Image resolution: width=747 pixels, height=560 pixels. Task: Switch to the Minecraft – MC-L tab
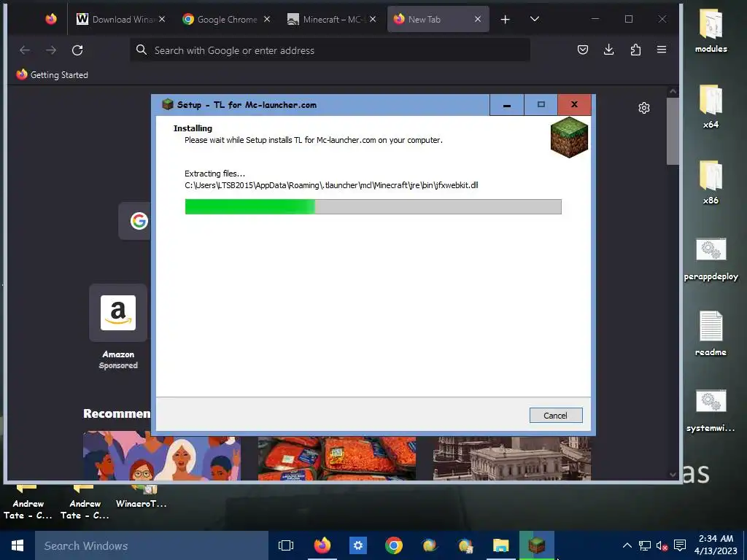pyautogui.click(x=327, y=19)
